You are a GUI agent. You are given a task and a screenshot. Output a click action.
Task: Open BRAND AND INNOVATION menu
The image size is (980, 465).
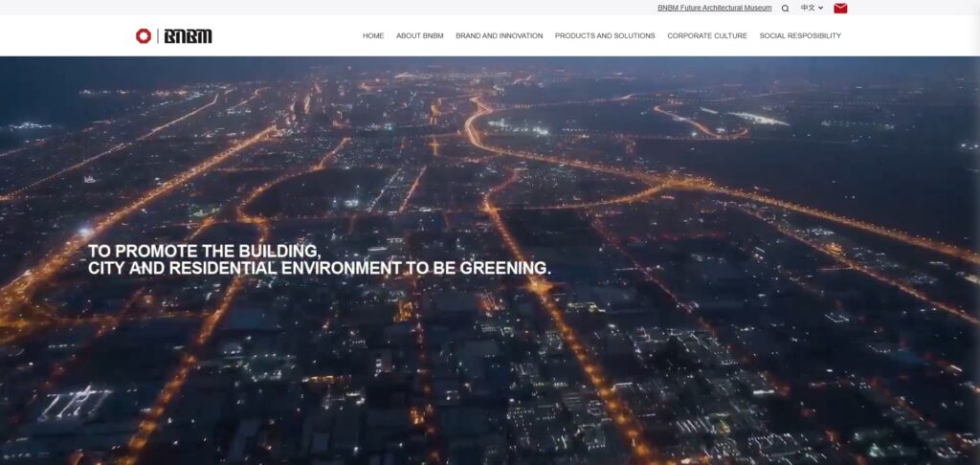click(499, 36)
